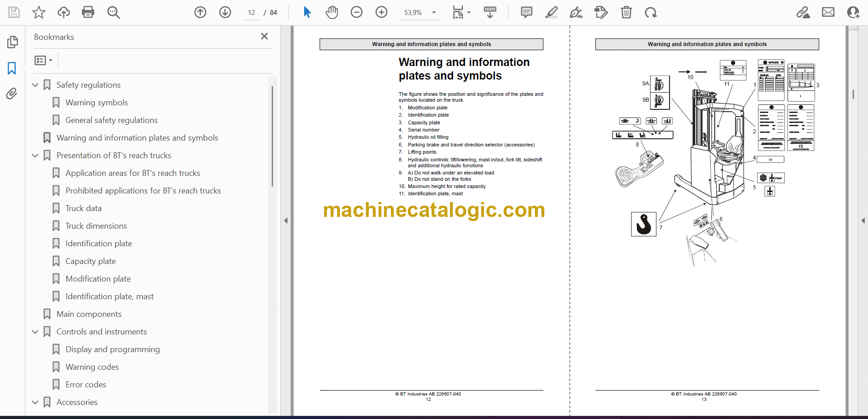Click the zoom out minus icon
This screenshot has width=868, height=419.
pos(357,12)
